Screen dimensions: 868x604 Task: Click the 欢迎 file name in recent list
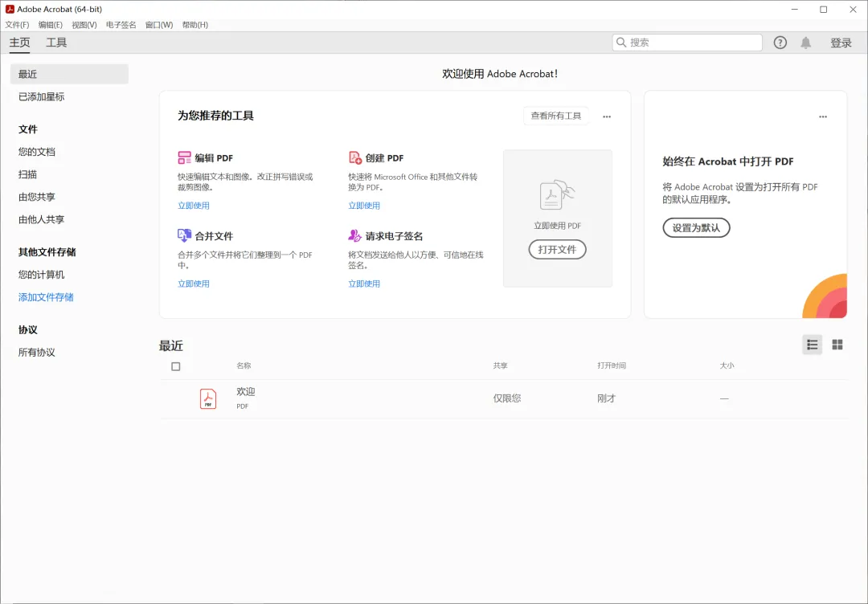pyautogui.click(x=246, y=392)
